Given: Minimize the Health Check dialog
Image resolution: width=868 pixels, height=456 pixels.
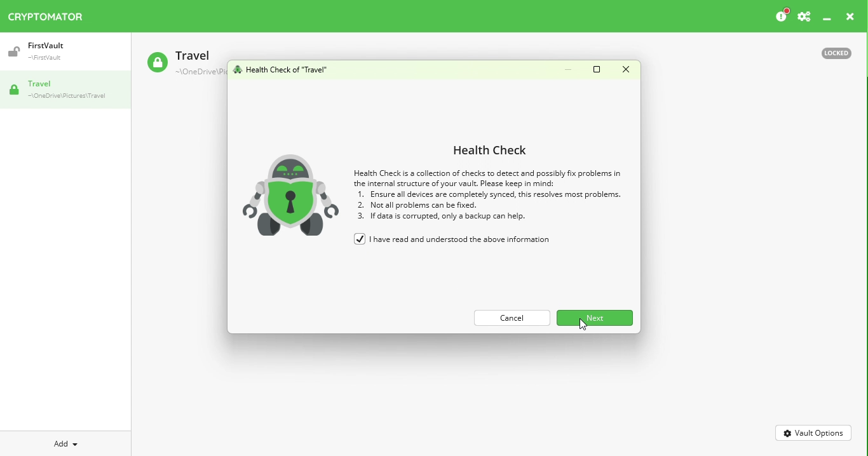Looking at the screenshot, I should pyautogui.click(x=569, y=70).
